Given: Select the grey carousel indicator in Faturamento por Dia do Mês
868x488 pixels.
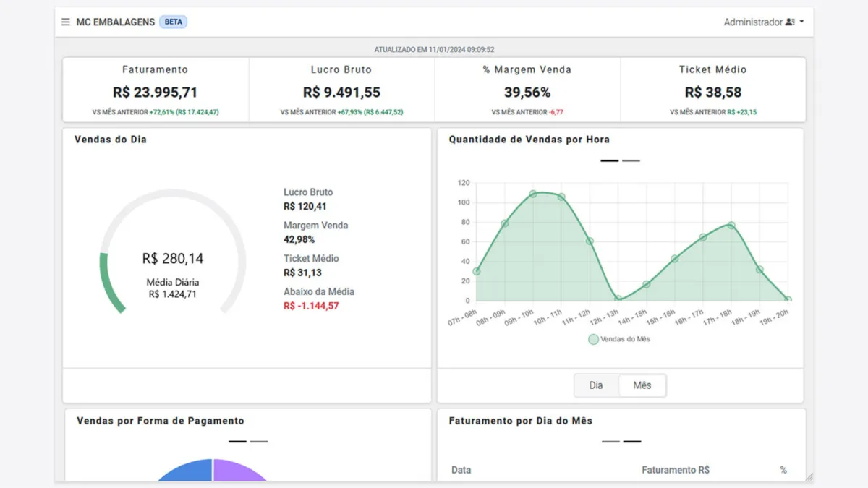Looking at the screenshot, I should click(x=610, y=441).
